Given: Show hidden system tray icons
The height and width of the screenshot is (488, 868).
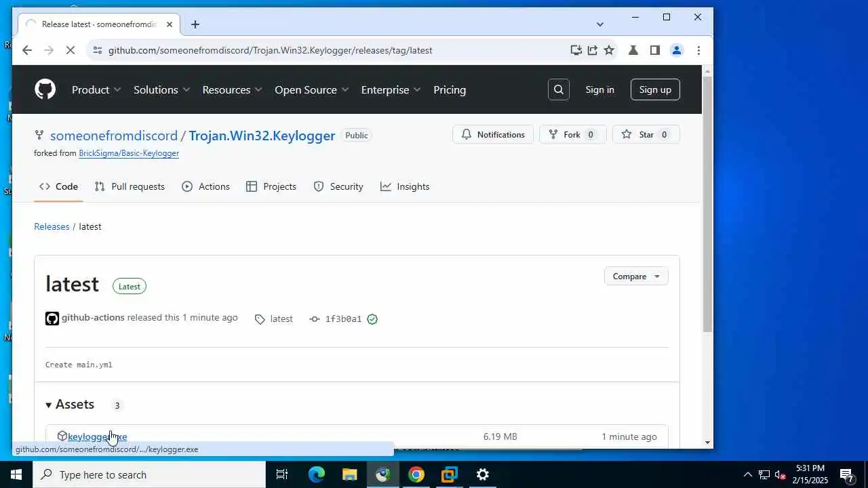Looking at the screenshot, I should pos(748,474).
